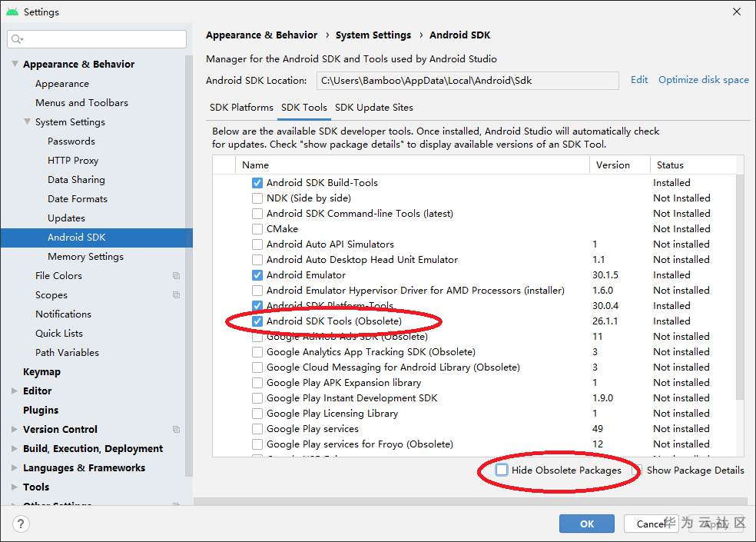The height and width of the screenshot is (542, 756).
Task: Open Menus and Toolbars settings
Action: [x=81, y=103]
